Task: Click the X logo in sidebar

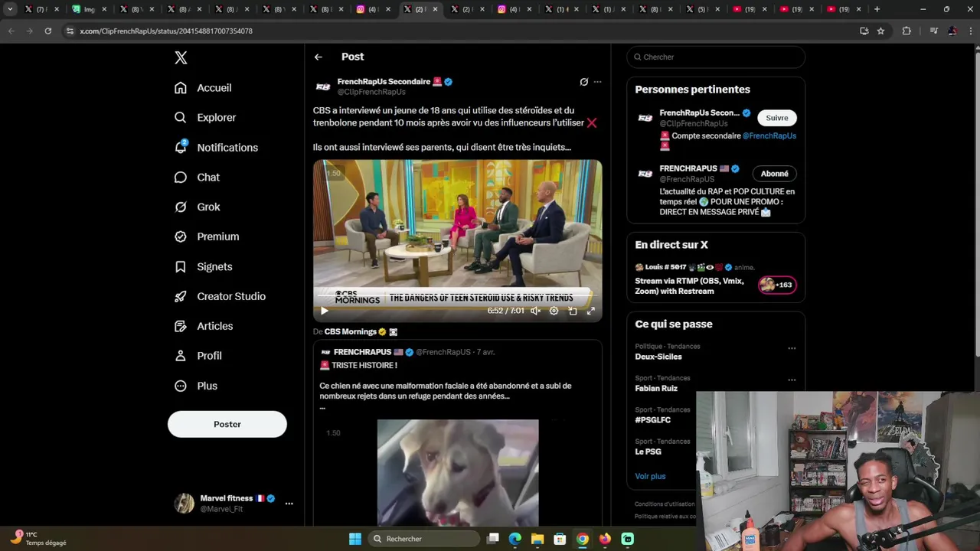Action: tap(181, 57)
